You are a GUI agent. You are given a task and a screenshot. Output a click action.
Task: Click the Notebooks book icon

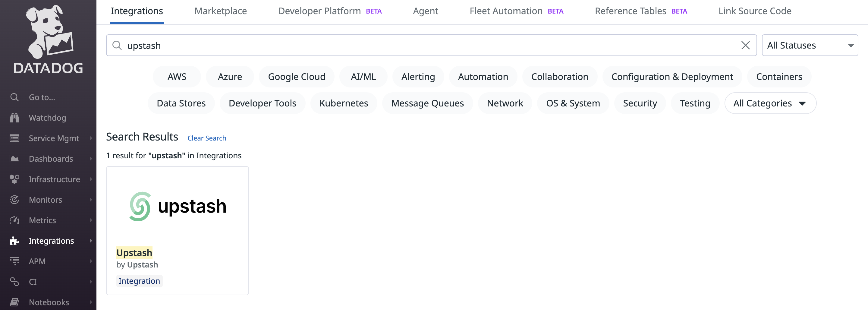coord(14,302)
